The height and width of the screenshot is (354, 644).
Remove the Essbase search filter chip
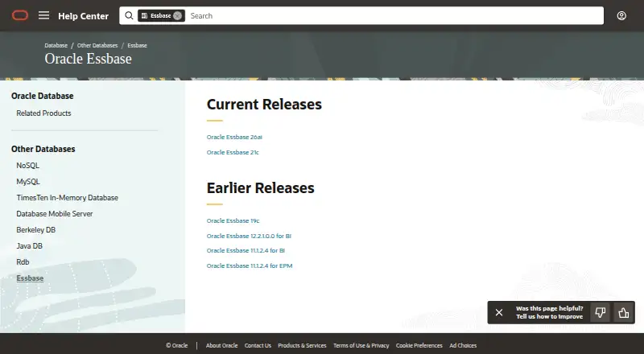pyautogui.click(x=177, y=15)
